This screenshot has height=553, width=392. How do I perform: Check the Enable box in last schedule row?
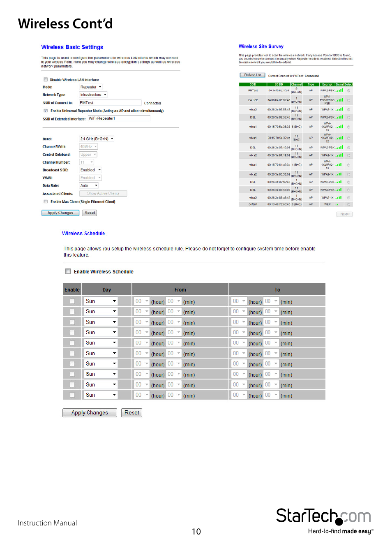72,395
